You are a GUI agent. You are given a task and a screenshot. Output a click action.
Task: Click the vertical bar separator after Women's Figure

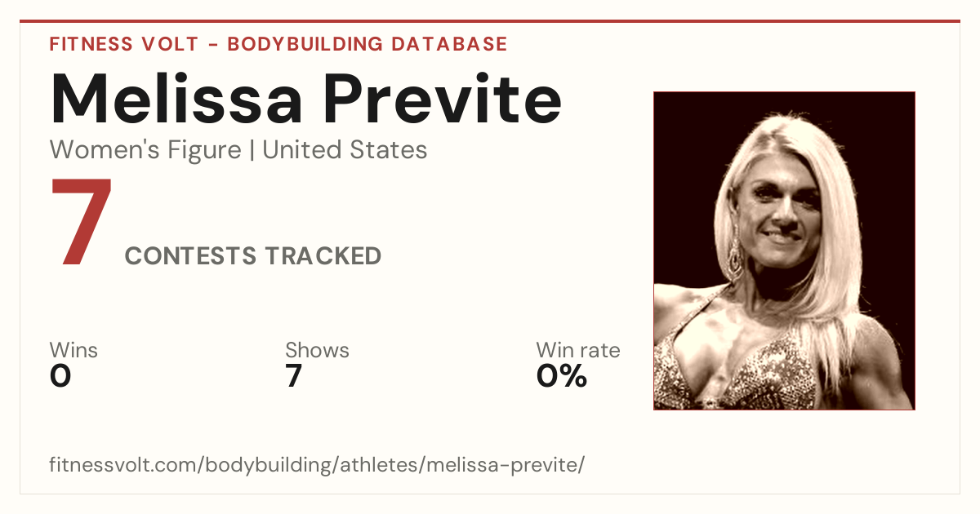pos(252,150)
